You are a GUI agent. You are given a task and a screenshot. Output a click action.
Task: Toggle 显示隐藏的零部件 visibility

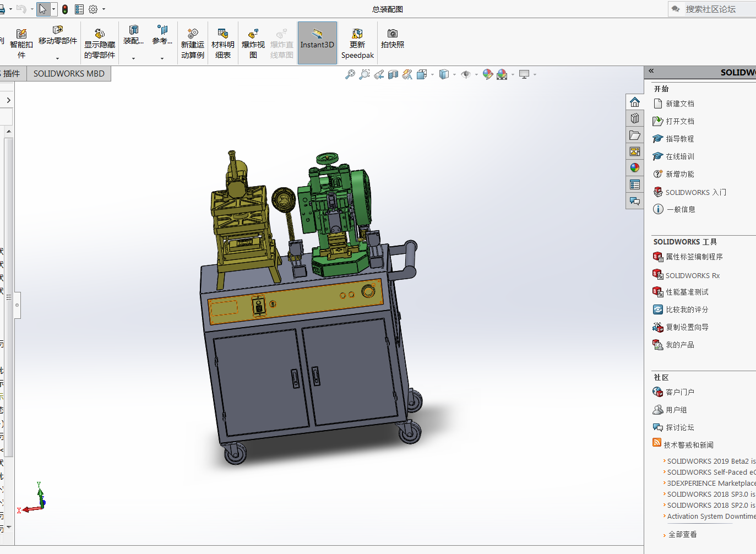point(100,44)
